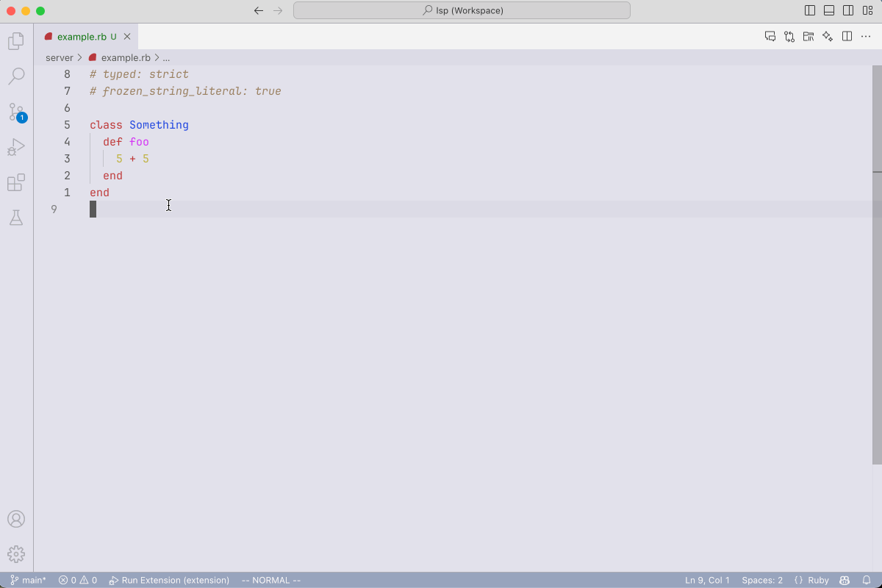The height and width of the screenshot is (588, 882).
Task: Click the chat comments icon in editor toolbar
Action: pyautogui.click(x=770, y=36)
